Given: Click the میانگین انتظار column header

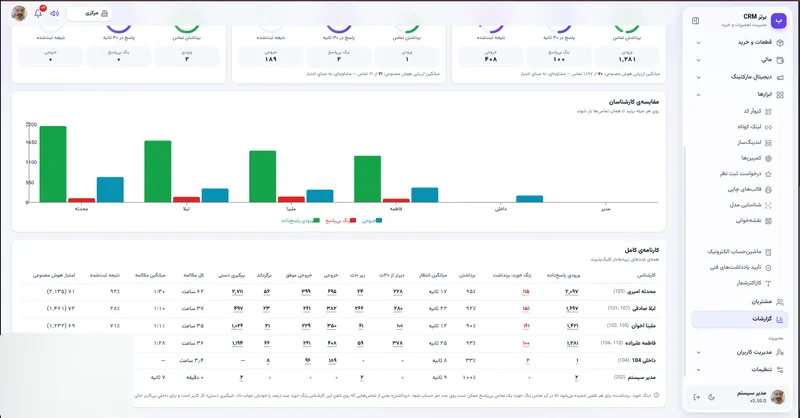Looking at the screenshot, I should pos(433,275).
